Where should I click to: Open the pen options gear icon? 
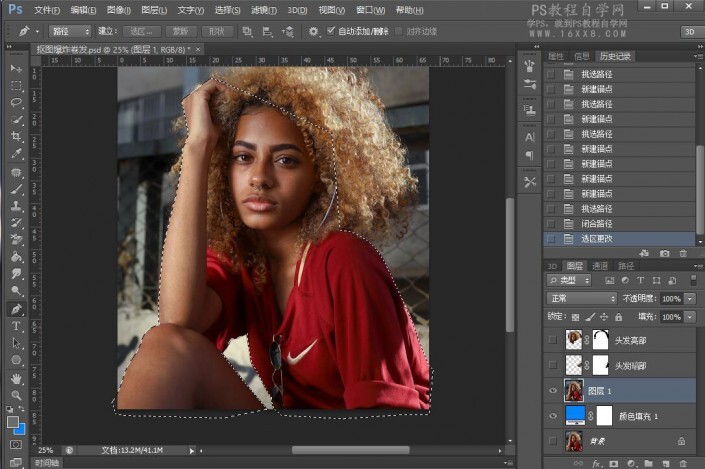pos(314,31)
